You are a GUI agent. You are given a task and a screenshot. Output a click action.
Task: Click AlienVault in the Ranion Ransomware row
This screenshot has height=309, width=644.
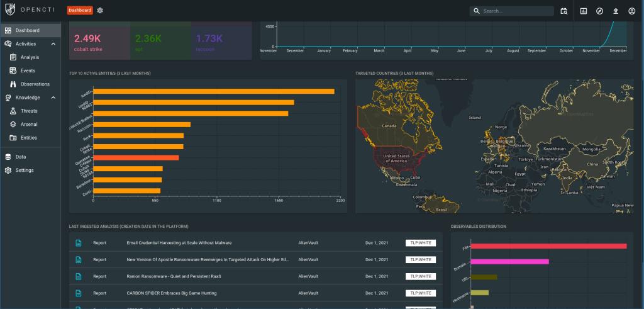click(x=308, y=276)
